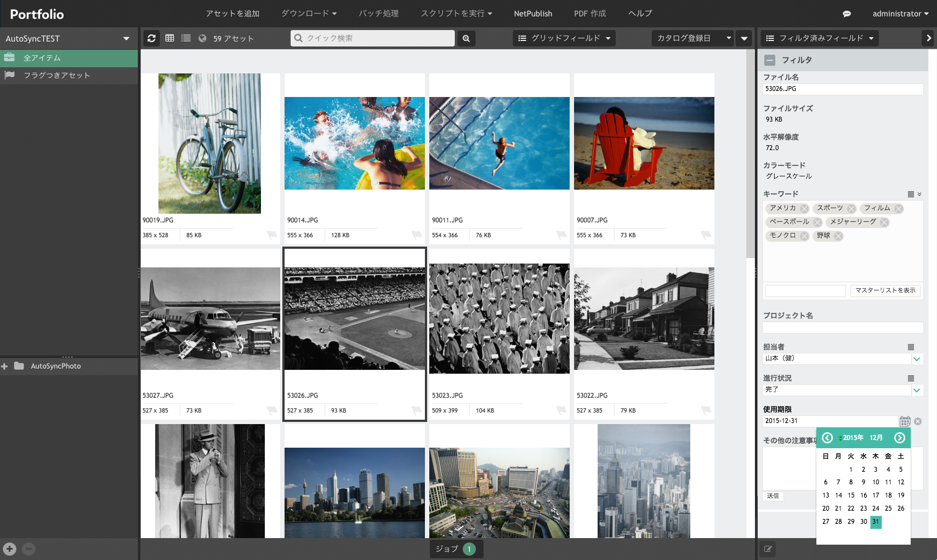The image size is (937, 560).
Task: Open the グリッドフィールド dropdown
Action: pyautogui.click(x=564, y=38)
